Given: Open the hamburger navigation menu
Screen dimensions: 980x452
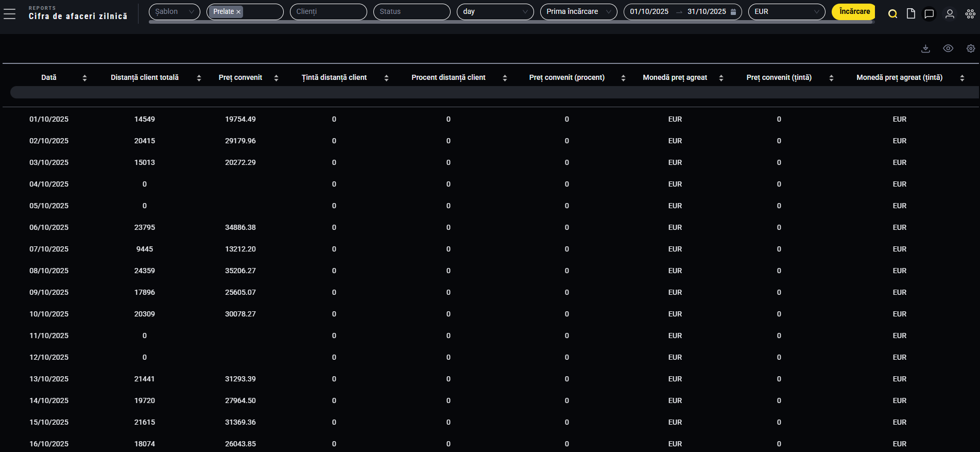Looking at the screenshot, I should (x=9, y=14).
